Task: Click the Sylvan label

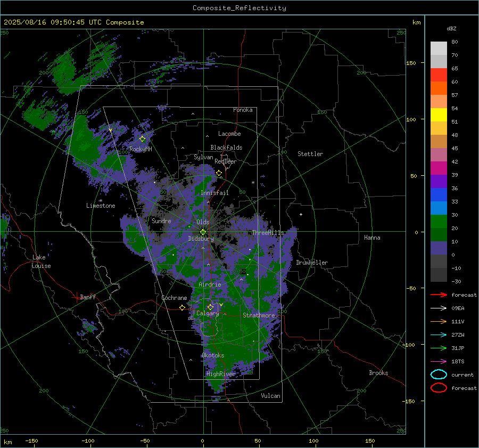Action: pyautogui.click(x=203, y=157)
